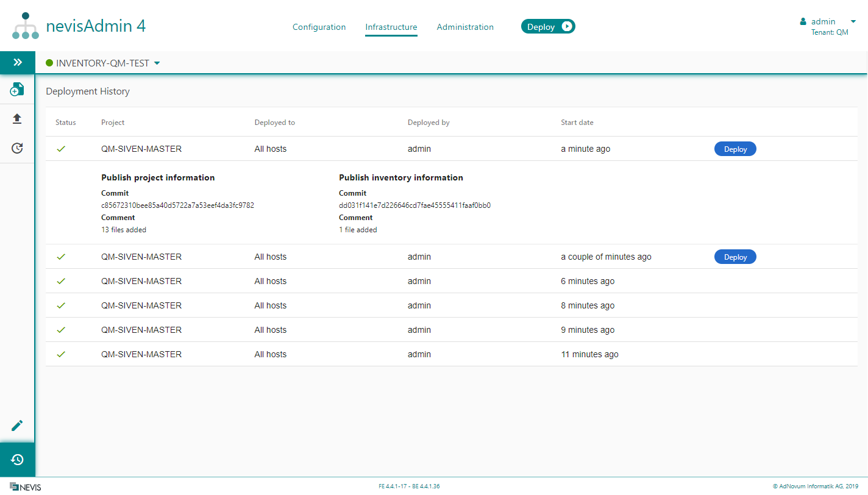
Task: Click the pencil edit icon in sidebar
Action: 18,426
